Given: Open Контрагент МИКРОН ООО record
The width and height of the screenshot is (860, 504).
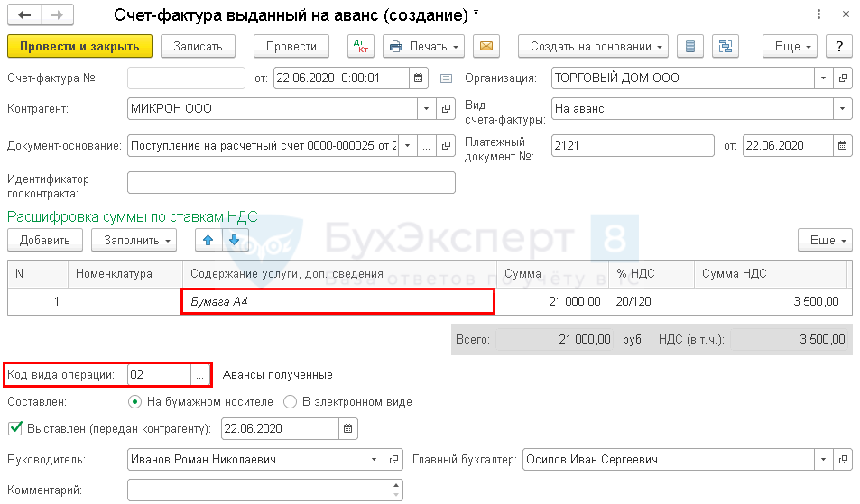Looking at the screenshot, I should click(446, 109).
